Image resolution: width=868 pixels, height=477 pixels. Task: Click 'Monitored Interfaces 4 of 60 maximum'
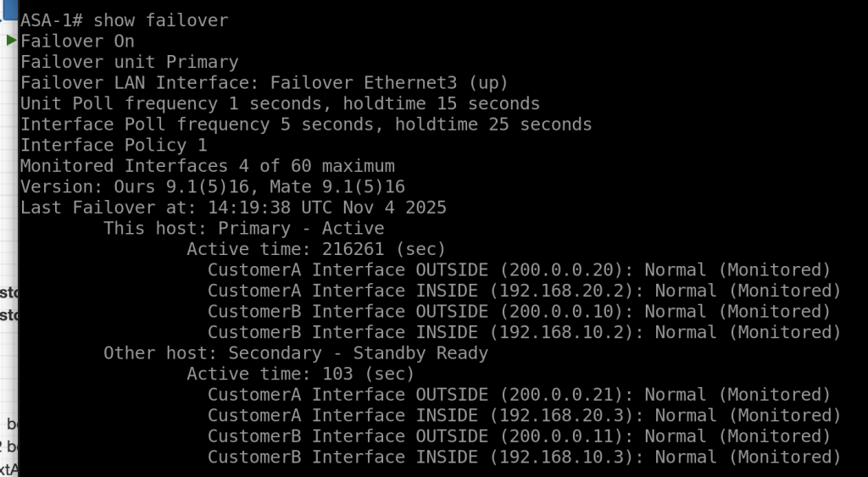point(207,166)
